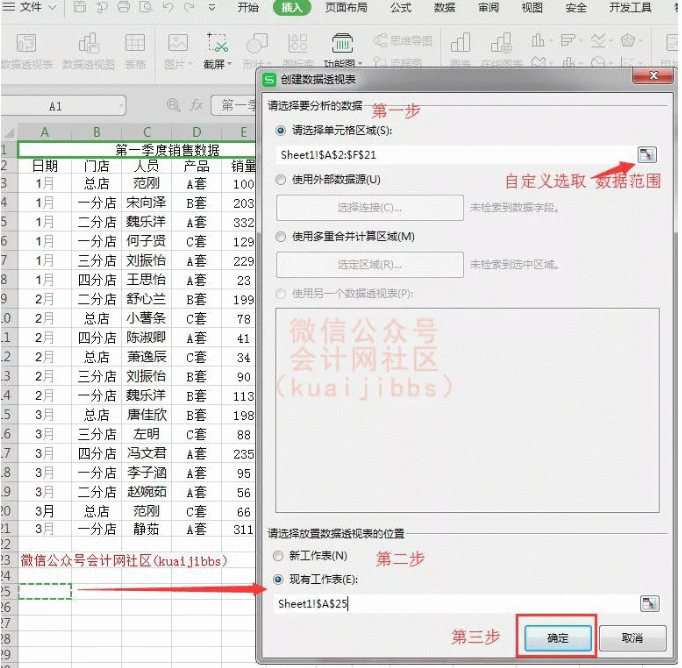
Task: Switch to the 开始 ribbon tab
Action: (248, 7)
